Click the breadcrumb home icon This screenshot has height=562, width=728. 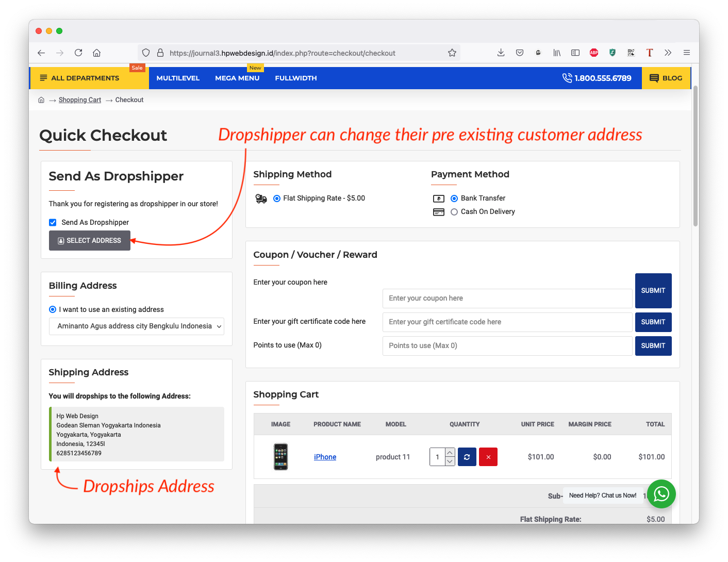click(41, 100)
